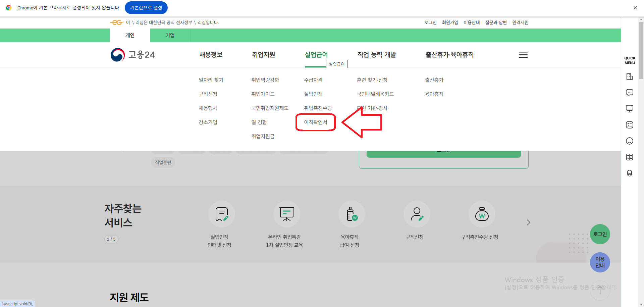Click the 육아휴직 급여 신청 service icon
The image size is (644, 307).
pos(352,214)
